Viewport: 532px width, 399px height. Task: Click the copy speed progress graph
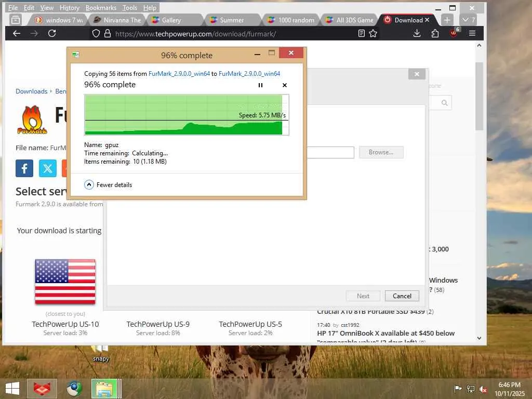(x=187, y=115)
